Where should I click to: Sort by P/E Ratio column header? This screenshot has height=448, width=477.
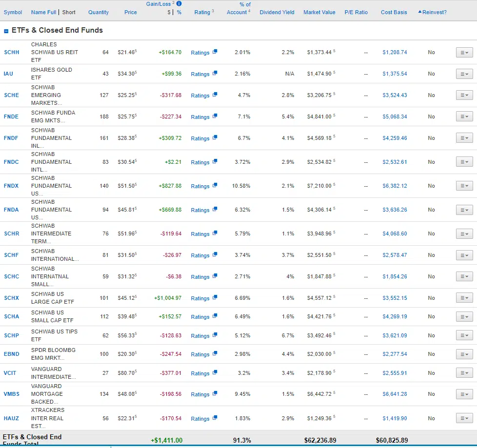(356, 12)
